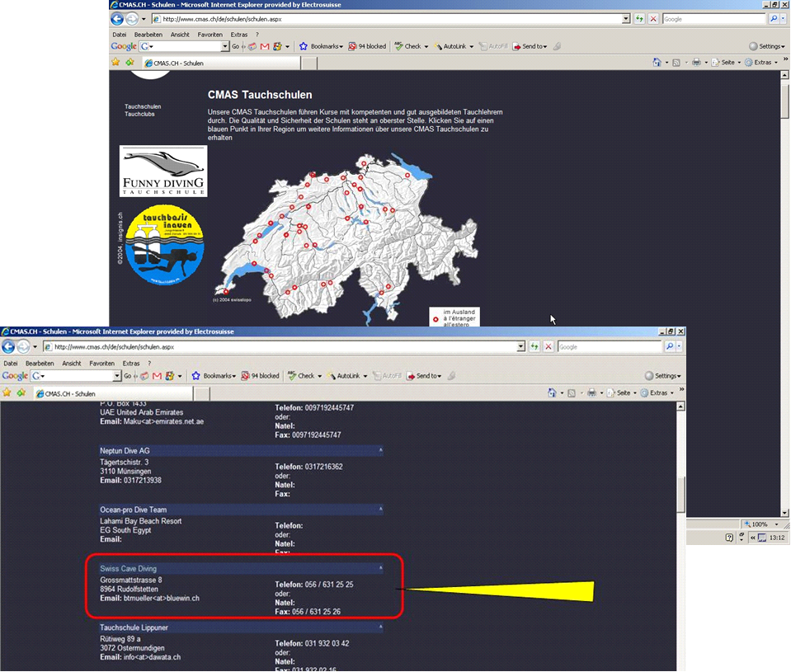Image resolution: width=791 pixels, height=672 pixels.
Task: Click Go button in upper window Google toolbar
Action: click(236, 46)
